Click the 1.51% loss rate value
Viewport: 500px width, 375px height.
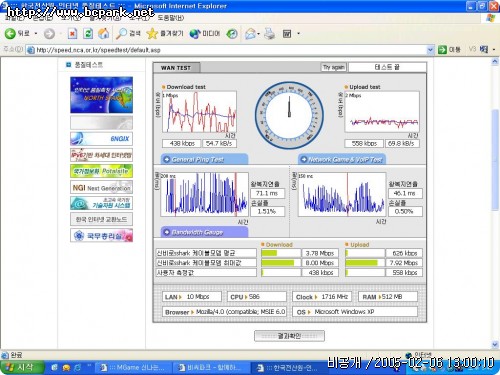pyautogui.click(x=267, y=211)
